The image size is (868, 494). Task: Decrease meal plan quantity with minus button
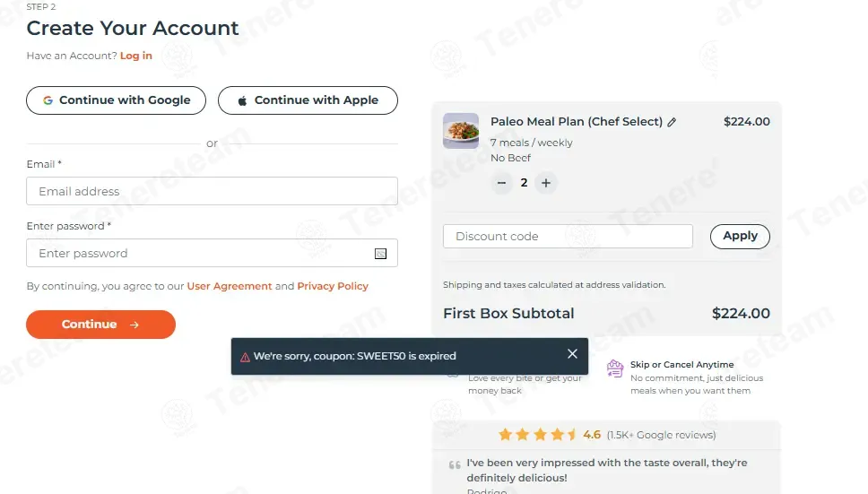pyautogui.click(x=501, y=183)
